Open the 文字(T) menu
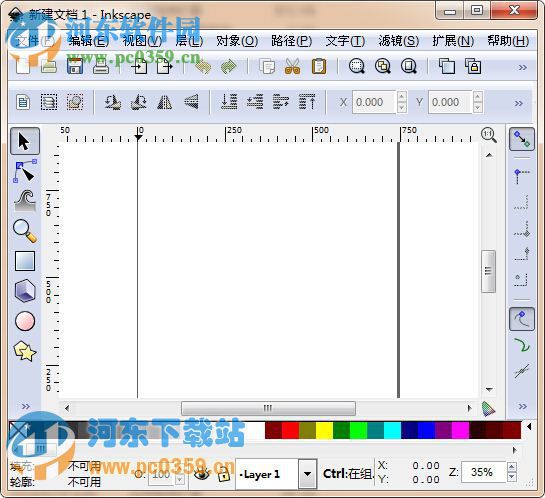 tap(345, 41)
